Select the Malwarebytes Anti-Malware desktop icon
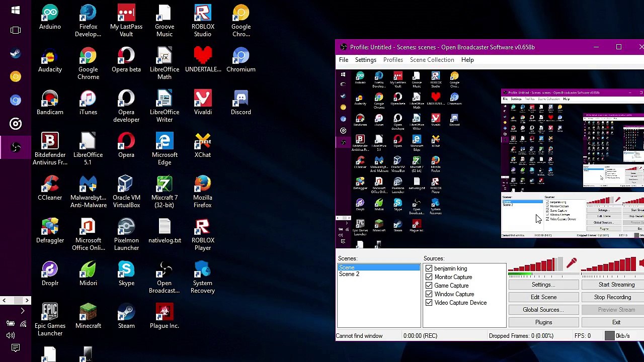644x362 pixels. click(88, 192)
